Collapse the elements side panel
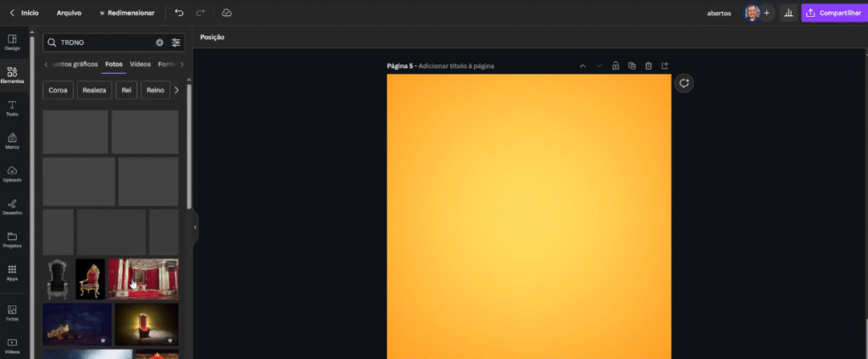The image size is (868, 359). (x=194, y=227)
